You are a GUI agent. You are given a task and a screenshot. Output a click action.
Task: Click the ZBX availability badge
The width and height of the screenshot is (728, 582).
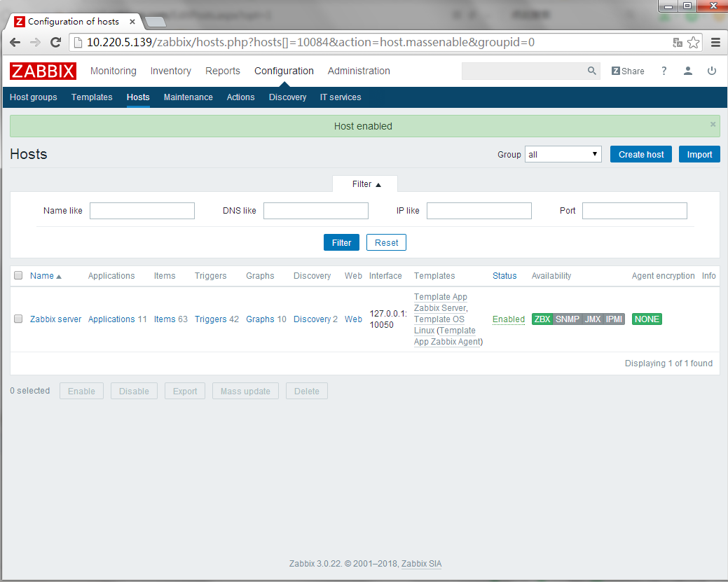pos(542,319)
